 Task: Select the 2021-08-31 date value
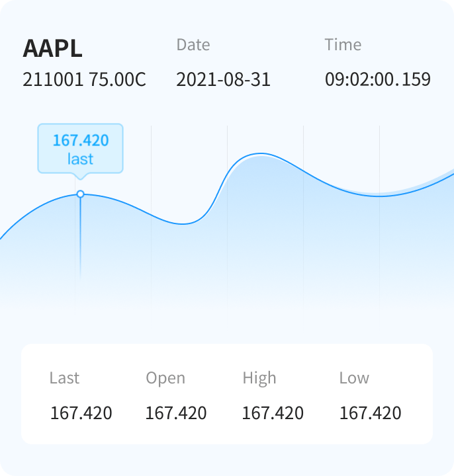click(x=223, y=80)
